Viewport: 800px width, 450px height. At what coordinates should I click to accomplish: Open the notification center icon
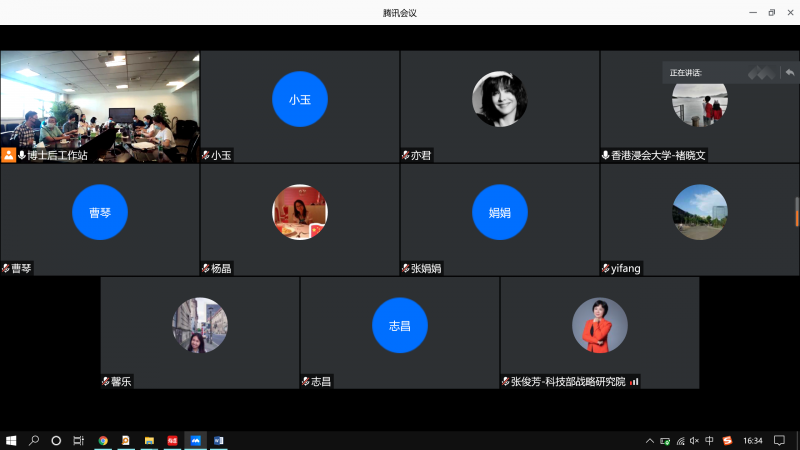(x=779, y=441)
